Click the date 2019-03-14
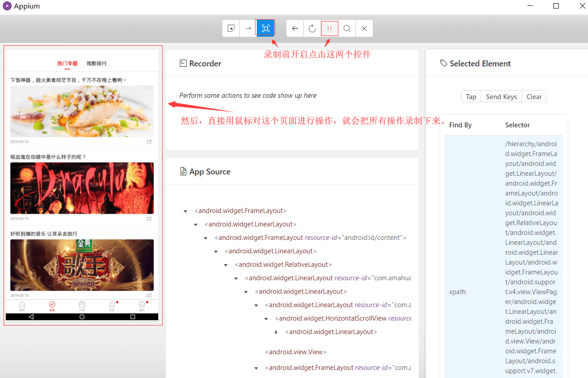 (x=19, y=295)
